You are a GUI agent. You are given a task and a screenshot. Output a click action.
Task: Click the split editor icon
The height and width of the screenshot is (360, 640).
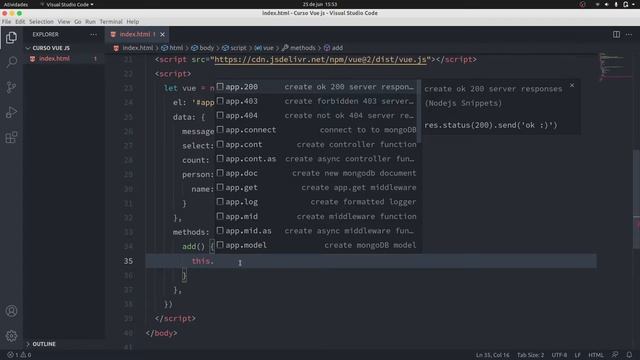click(616, 35)
